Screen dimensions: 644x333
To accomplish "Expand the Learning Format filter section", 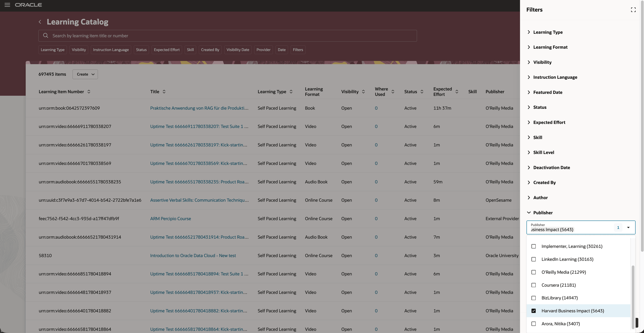I will click(529, 47).
